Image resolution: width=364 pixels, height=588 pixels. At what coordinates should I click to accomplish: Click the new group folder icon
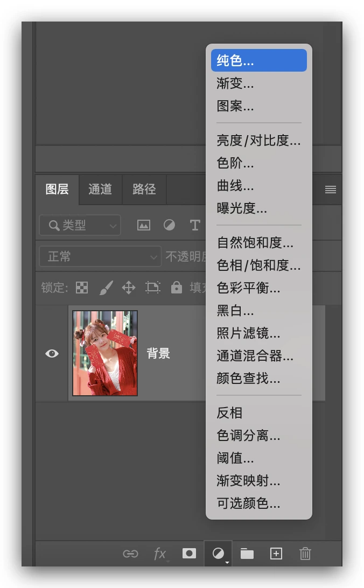coord(247,554)
